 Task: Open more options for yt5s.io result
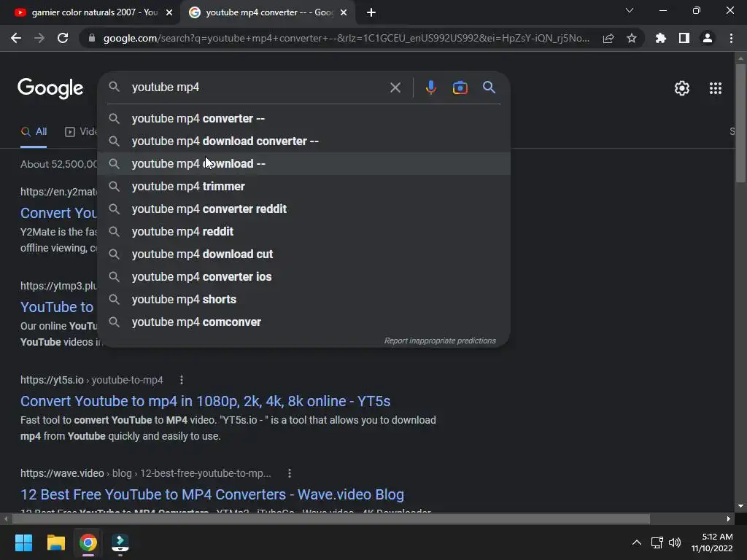click(181, 380)
